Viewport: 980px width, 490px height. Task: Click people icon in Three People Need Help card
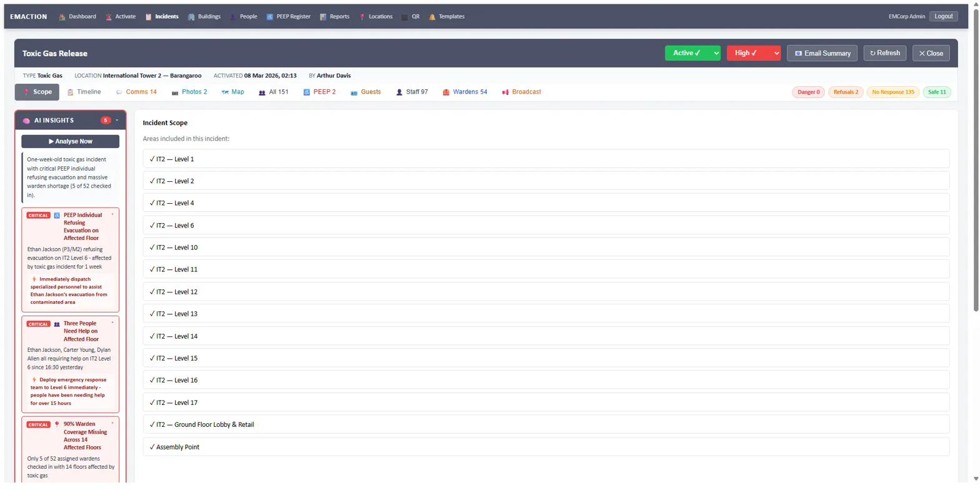[x=57, y=324]
